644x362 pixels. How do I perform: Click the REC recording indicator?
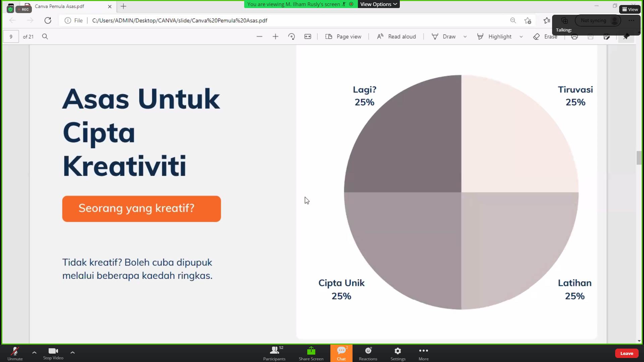23,9
